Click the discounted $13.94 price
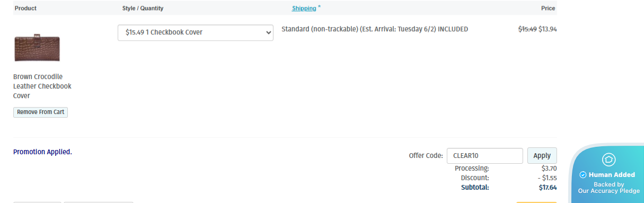The width and height of the screenshot is (644, 203). click(548, 29)
